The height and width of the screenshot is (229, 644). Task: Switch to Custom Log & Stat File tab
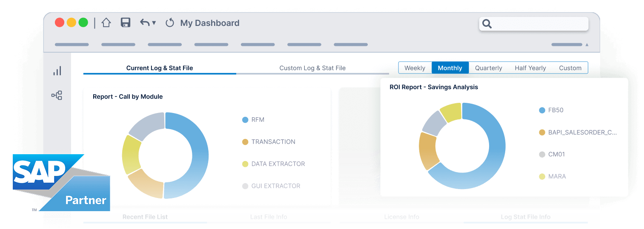pos(312,68)
